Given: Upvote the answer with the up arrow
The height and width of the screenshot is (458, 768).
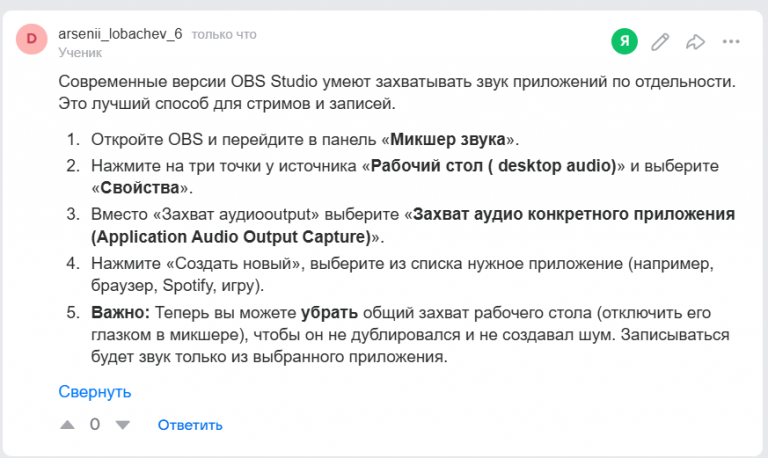Looking at the screenshot, I should [x=67, y=425].
